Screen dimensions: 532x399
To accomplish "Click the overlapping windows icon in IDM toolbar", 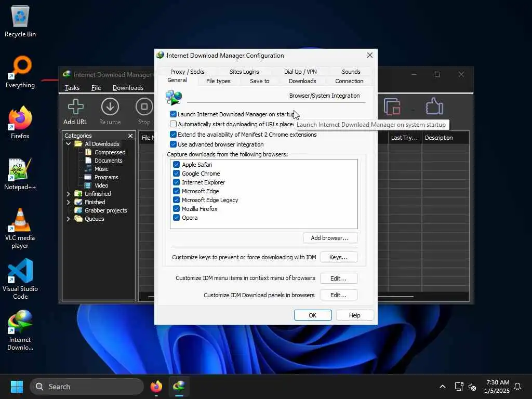I will (392, 107).
